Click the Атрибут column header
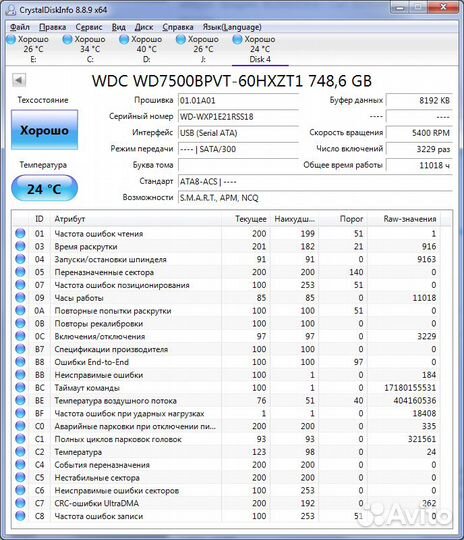The image size is (464, 540). [x=136, y=219]
